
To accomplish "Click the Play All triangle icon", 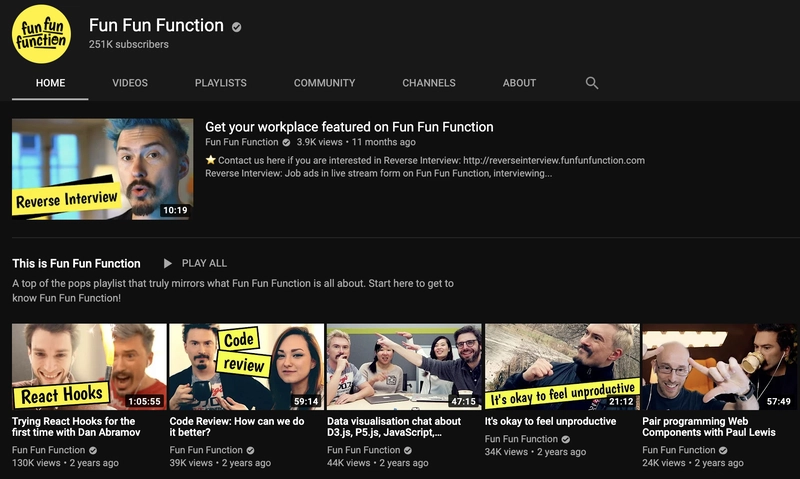I will (167, 263).
